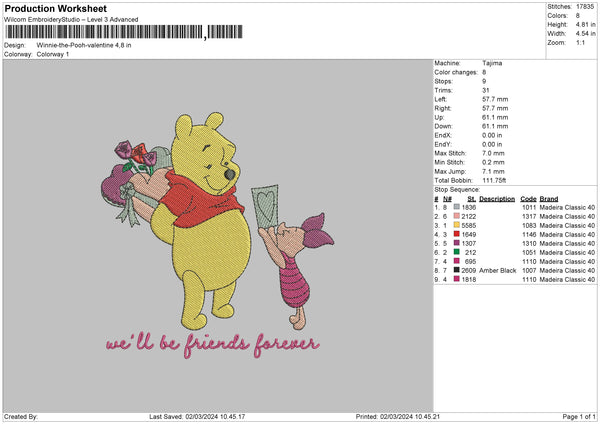
Task: Click thread code 1051 in the stop sequence
Action: [x=529, y=252]
